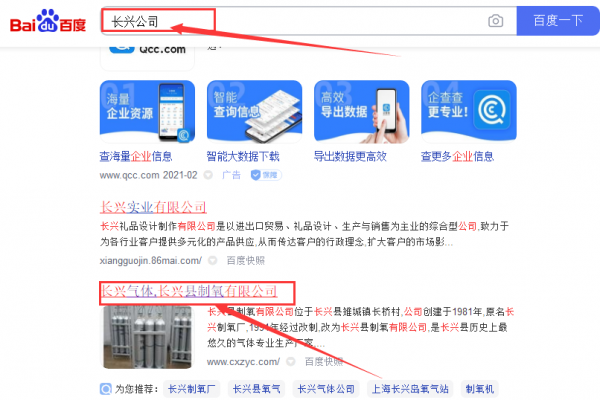The height and width of the screenshot is (400, 600).
Task: Open the 海量企业资源 banner image
Action: tap(147, 111)
